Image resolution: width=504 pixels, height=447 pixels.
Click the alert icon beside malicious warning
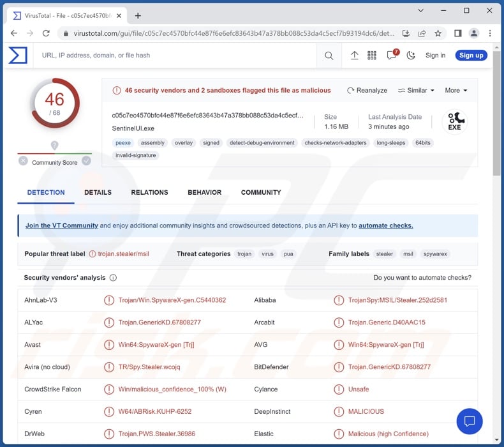(x=116, y=91)
